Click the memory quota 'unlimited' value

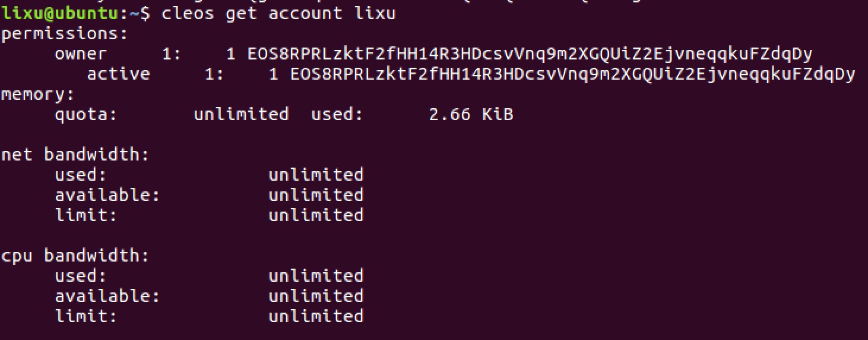pos(241,115)
